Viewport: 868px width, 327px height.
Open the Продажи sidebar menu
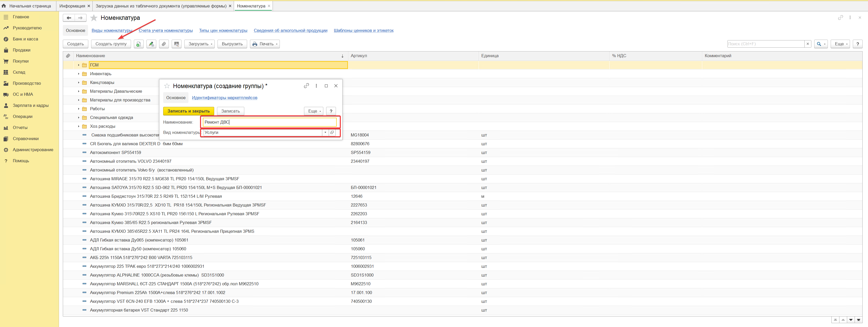[22, 50]
